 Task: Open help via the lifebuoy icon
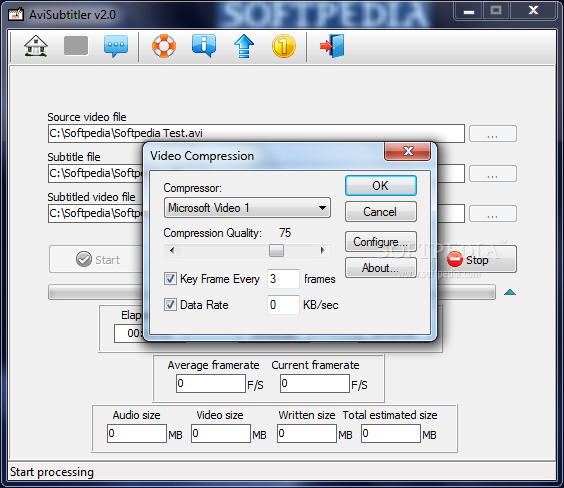coord(164,46)
